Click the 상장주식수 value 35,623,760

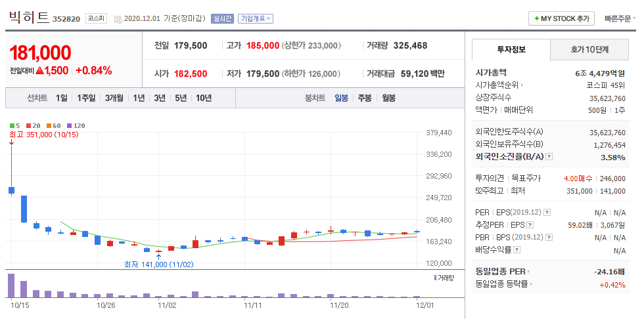click(607, 98)
